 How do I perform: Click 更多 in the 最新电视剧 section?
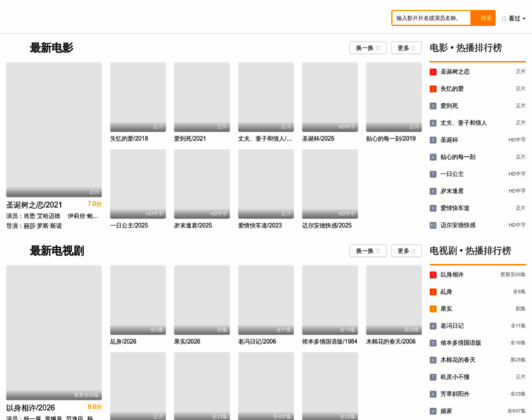pyautogui.click(x=406, y=251)
